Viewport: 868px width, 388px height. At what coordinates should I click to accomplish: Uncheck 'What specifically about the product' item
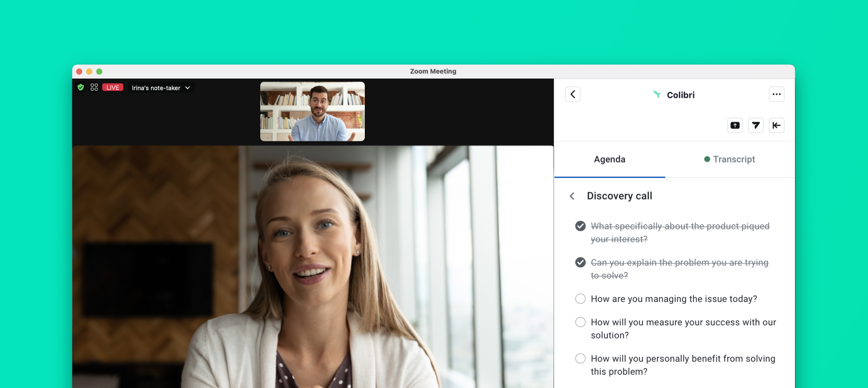tap(580, 226)
